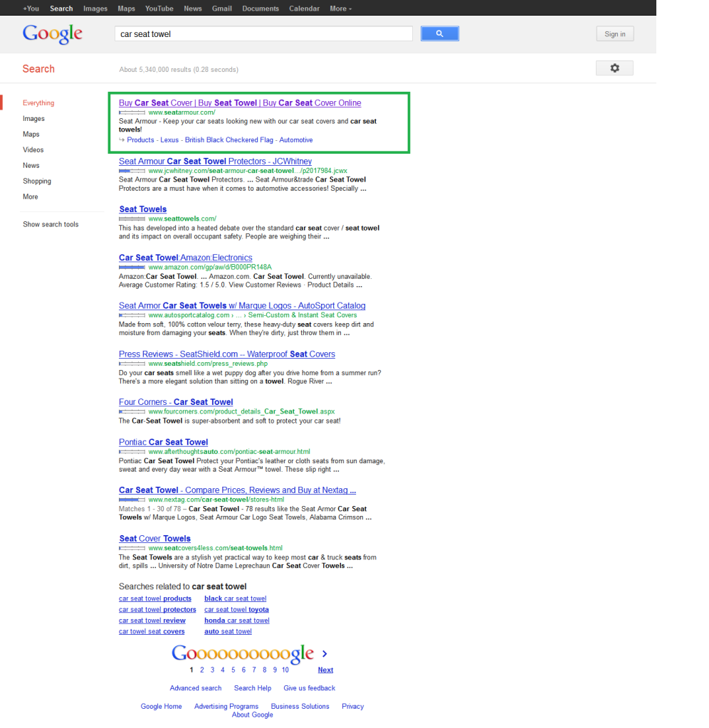Open Pontiac Car Seat Towel result
709x728 pixels.
[x=164, y=442]
